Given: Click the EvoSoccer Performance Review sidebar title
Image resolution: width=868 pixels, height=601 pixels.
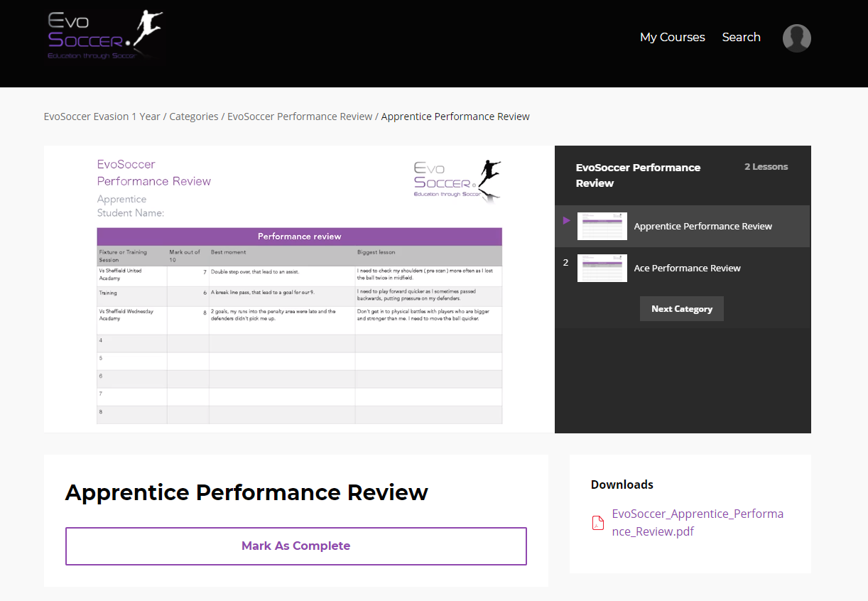Looking at the screenshot, I should [638, 175].
